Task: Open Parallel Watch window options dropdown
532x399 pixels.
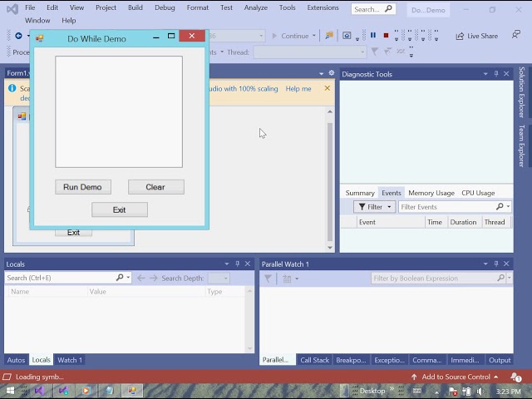Action: [485, 264]
